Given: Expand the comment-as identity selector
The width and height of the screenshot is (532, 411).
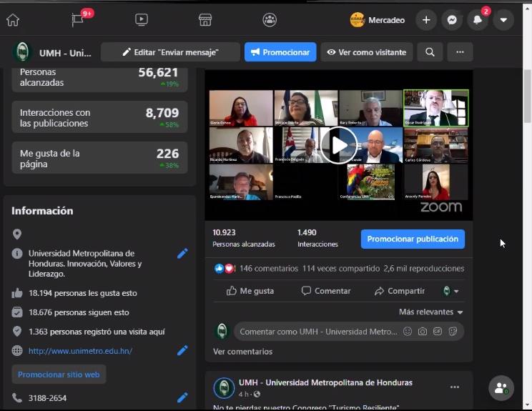Looking at the screenshot, I should pos(451,291).
